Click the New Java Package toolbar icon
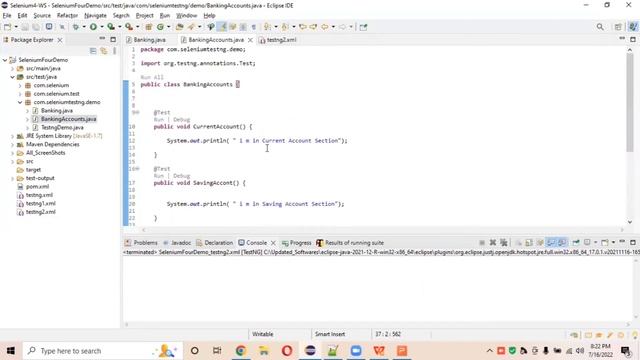This screenshot has width=640, height=360. click(x=149, y=27)
